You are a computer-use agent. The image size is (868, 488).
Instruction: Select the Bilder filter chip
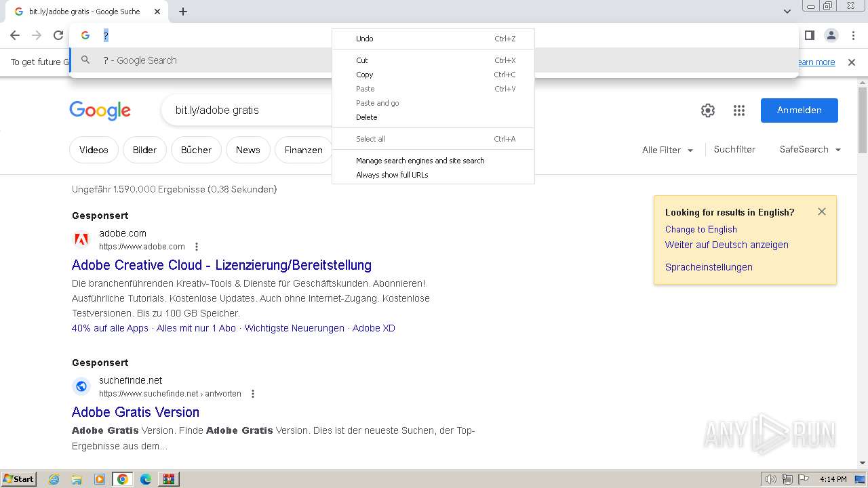coord(144,150)
